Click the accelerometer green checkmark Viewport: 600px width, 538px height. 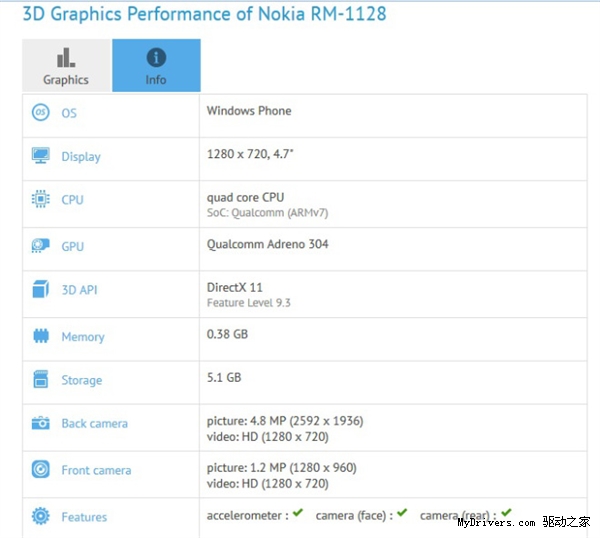pos(298,514)
